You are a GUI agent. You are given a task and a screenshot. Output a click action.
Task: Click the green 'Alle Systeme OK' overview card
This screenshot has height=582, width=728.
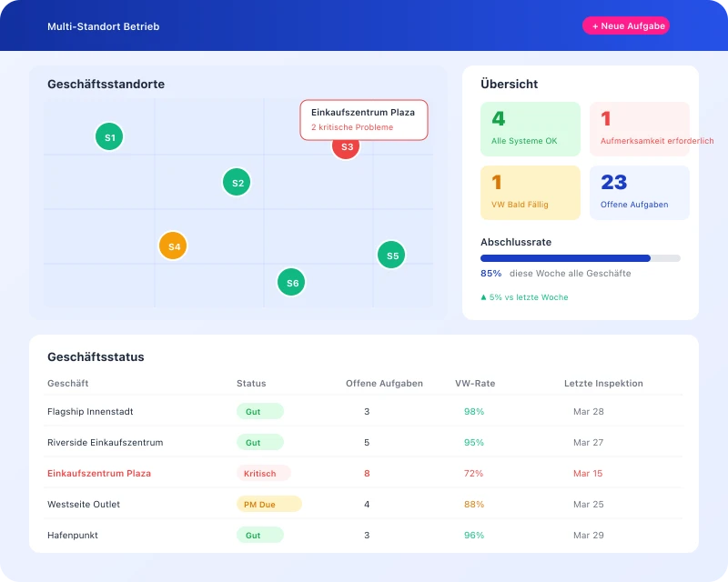pos(531,128)
